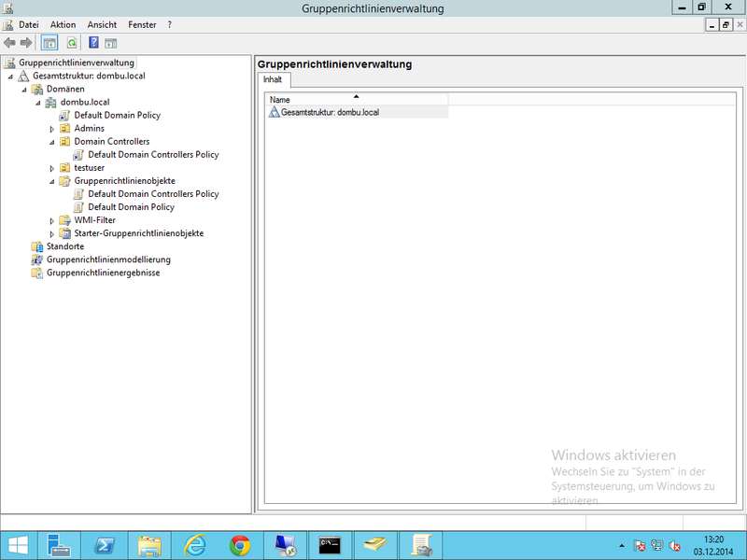Open File Explorer from taskbar

coord(149,546)
